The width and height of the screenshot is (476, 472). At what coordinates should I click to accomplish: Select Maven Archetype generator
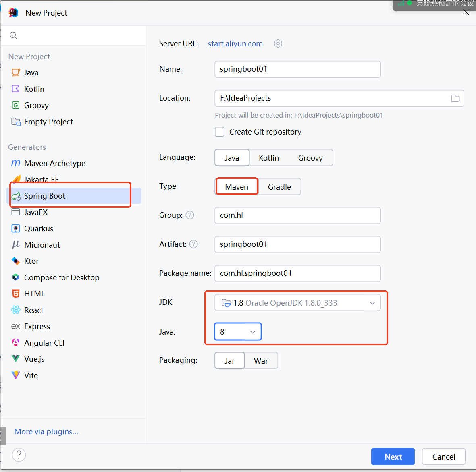tap(74, 163)
